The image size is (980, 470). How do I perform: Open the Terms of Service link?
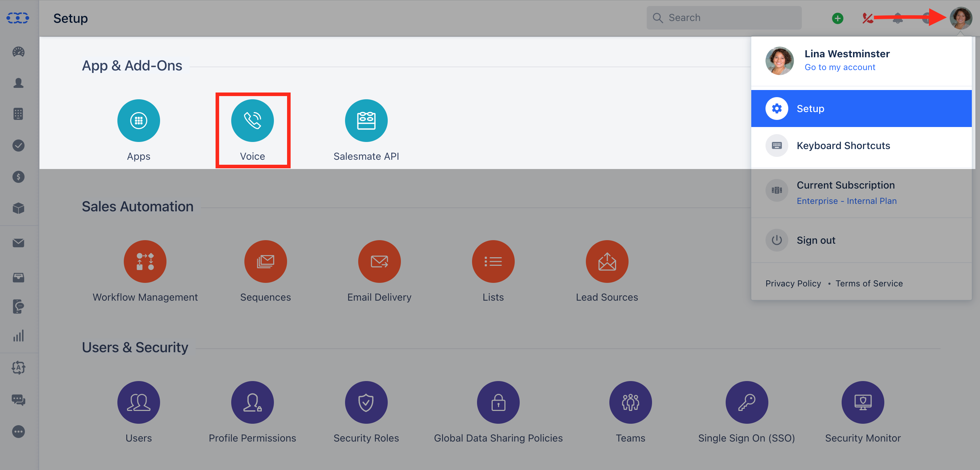(869, 284)
